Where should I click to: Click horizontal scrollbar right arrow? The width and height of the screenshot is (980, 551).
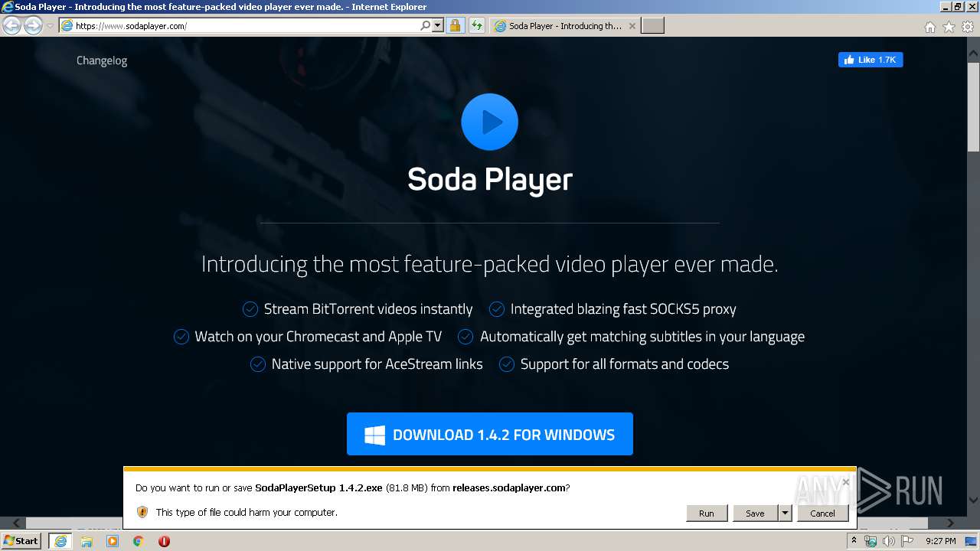(x=950, y=523)
